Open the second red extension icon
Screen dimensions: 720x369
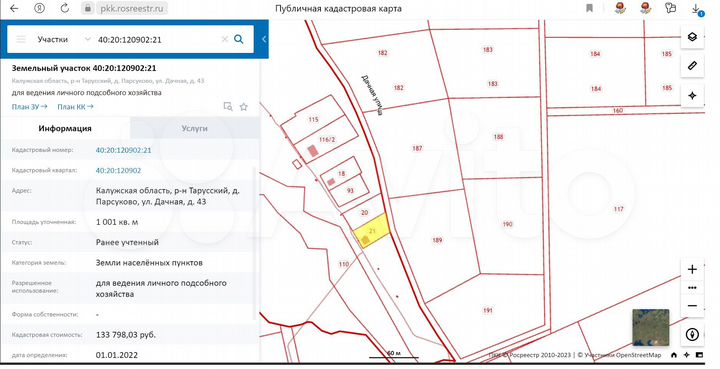(x=646, y=8)
